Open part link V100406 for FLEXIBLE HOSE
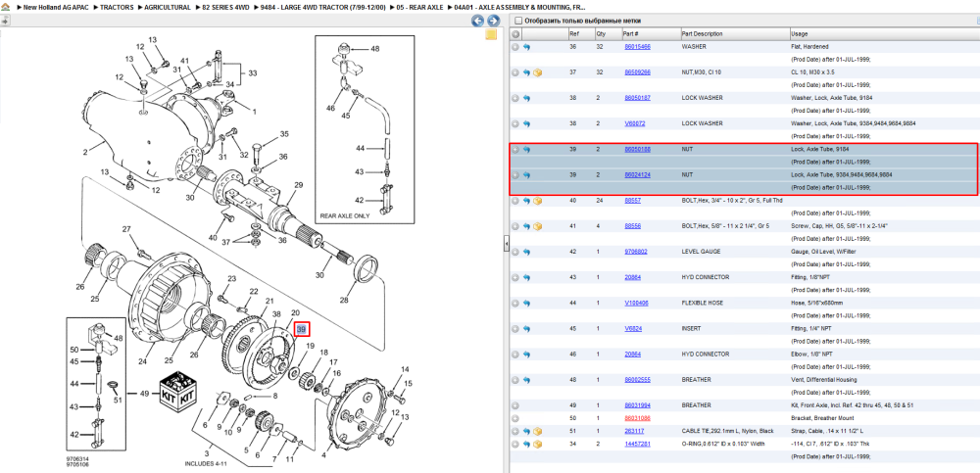 coord(636,303)
